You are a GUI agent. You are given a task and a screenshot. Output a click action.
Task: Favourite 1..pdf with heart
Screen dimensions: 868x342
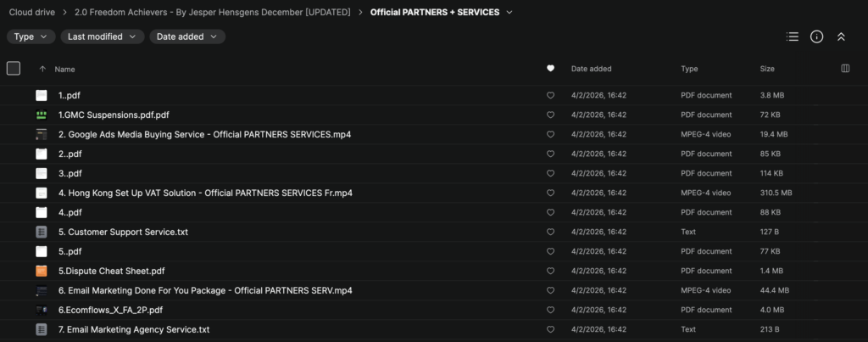550,95
